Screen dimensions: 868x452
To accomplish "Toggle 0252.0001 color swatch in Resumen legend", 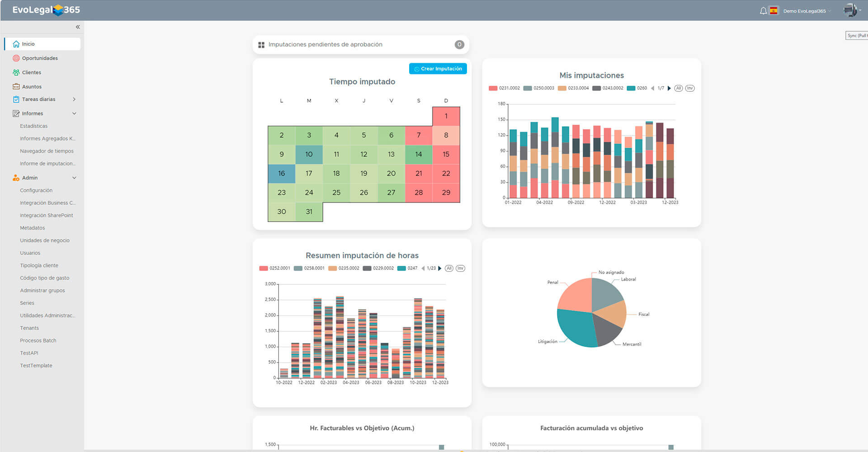I will tap(264, 268).
